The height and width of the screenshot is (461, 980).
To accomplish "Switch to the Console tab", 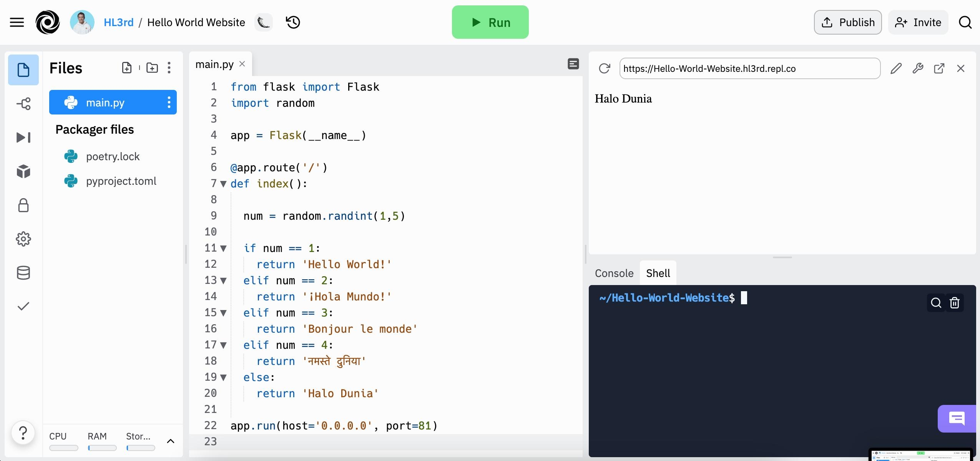I will coord(614,273).
